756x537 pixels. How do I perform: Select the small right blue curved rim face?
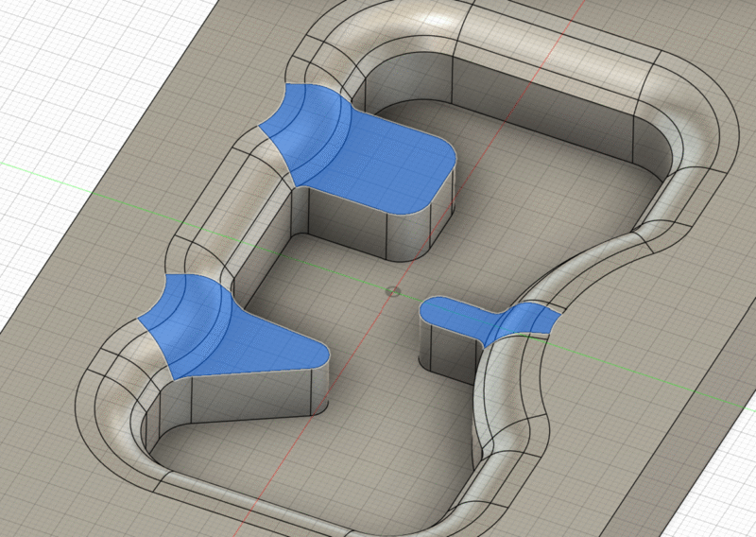524,321
